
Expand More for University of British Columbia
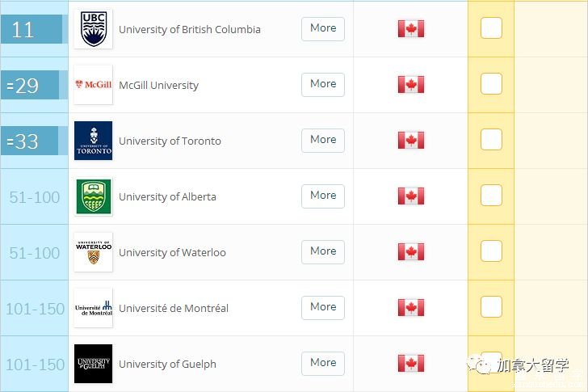[323, 28]
